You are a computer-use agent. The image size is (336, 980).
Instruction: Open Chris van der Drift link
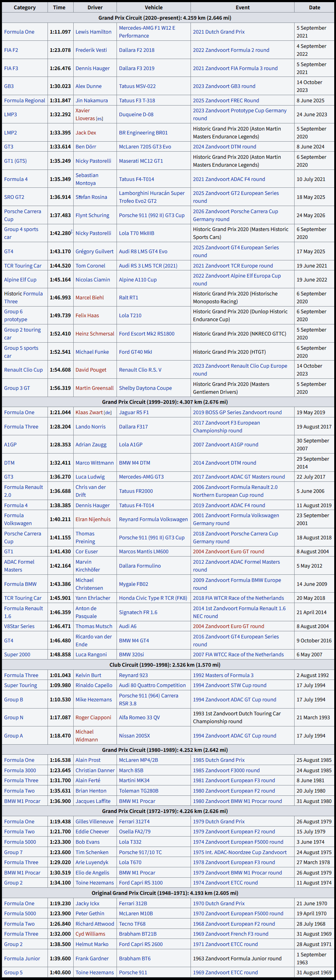[x=90, y=491]
